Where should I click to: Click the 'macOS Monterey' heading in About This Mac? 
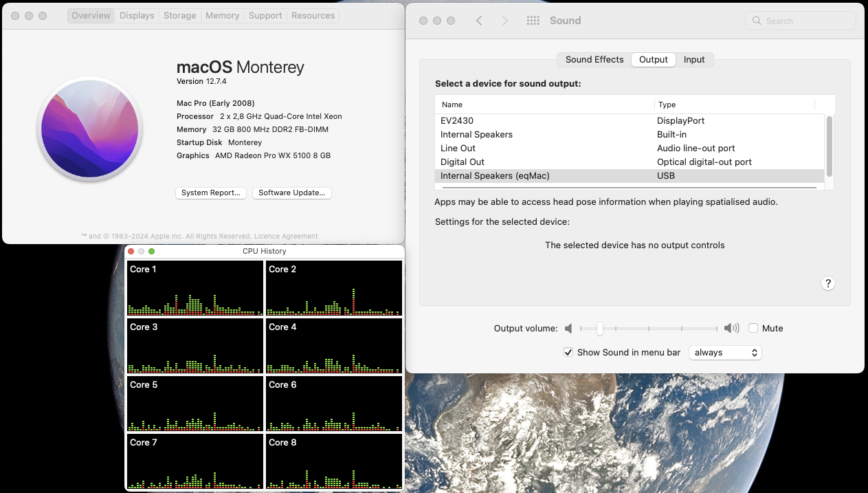241,67
